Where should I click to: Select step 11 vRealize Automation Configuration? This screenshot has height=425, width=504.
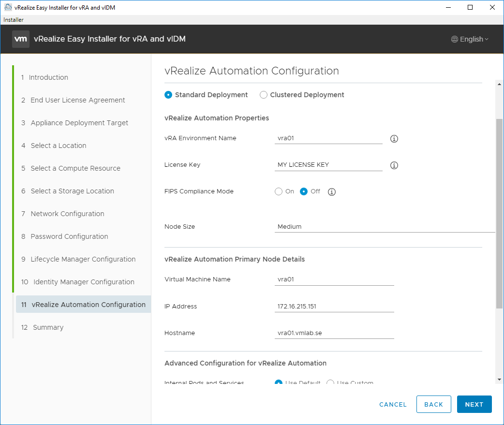83,305
